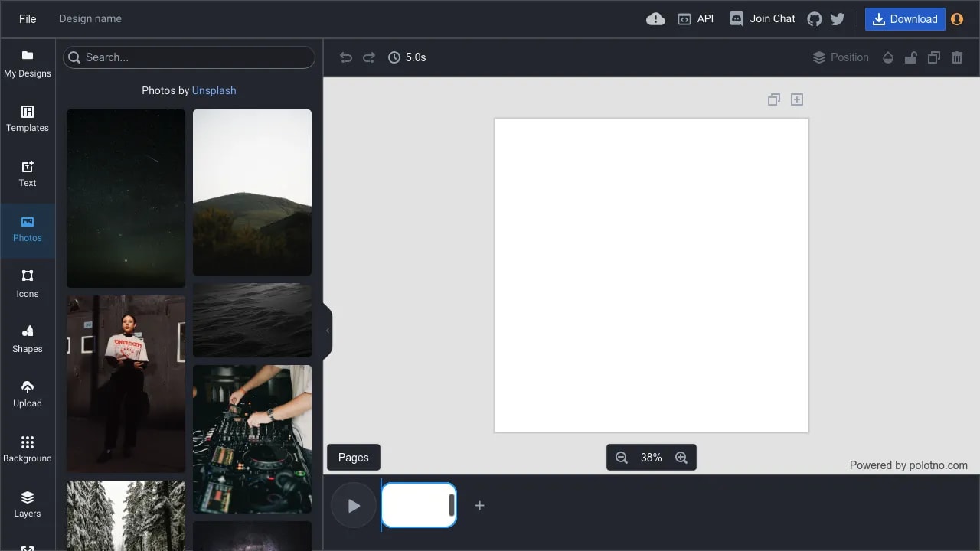Click the undo arrow in the toolbar
980x551 pixels.
pyautogui.click(x=345, y=57)
